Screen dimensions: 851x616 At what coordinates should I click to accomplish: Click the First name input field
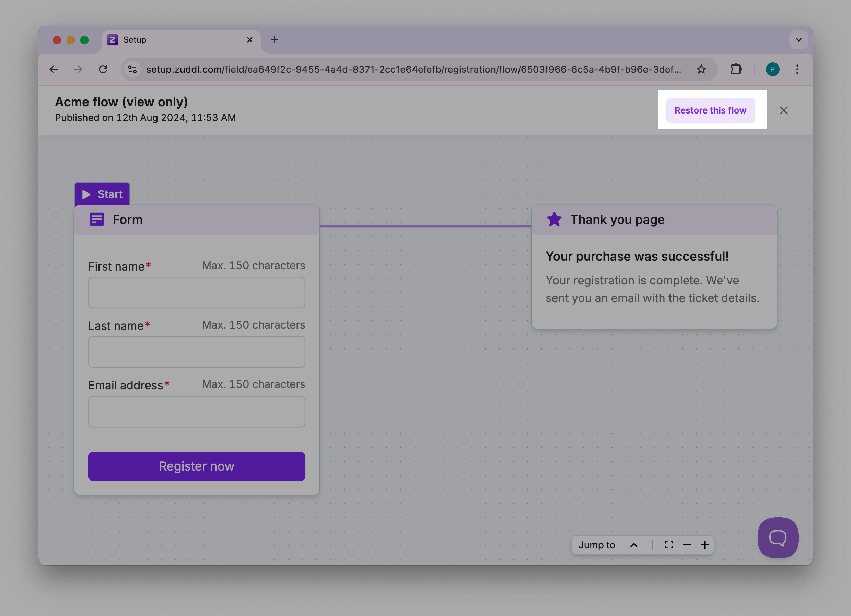197,293
